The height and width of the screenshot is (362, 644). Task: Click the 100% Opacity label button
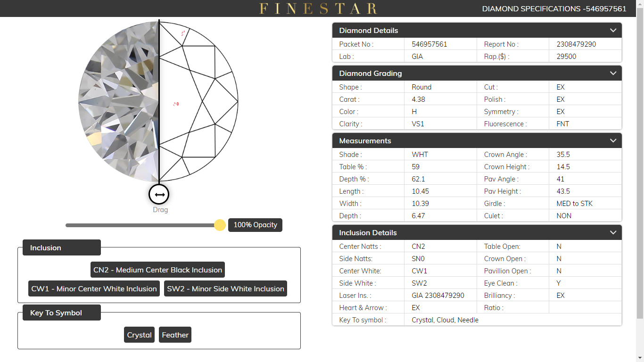[x=255, y=225]
